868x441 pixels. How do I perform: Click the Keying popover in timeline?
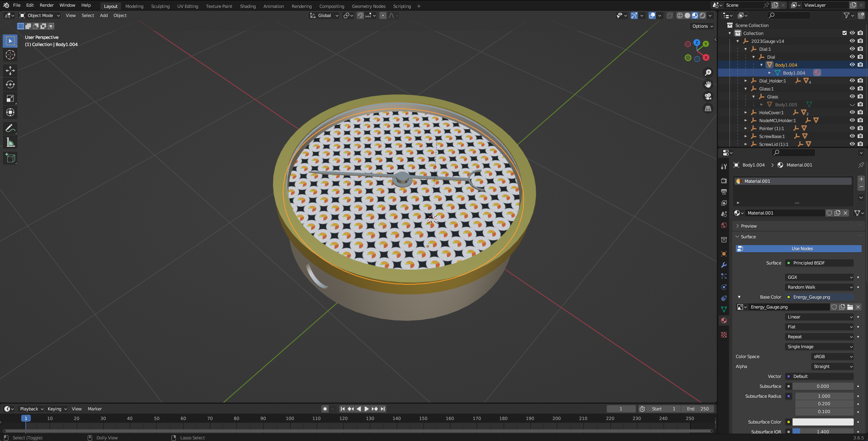(57, 409)
